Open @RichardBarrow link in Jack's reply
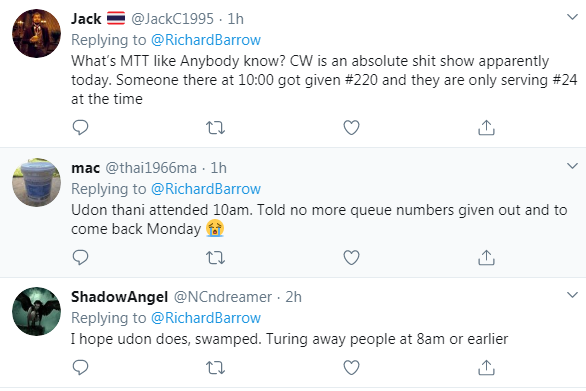The height and width of the screenshot is (391, 586). tap(206, 40)
